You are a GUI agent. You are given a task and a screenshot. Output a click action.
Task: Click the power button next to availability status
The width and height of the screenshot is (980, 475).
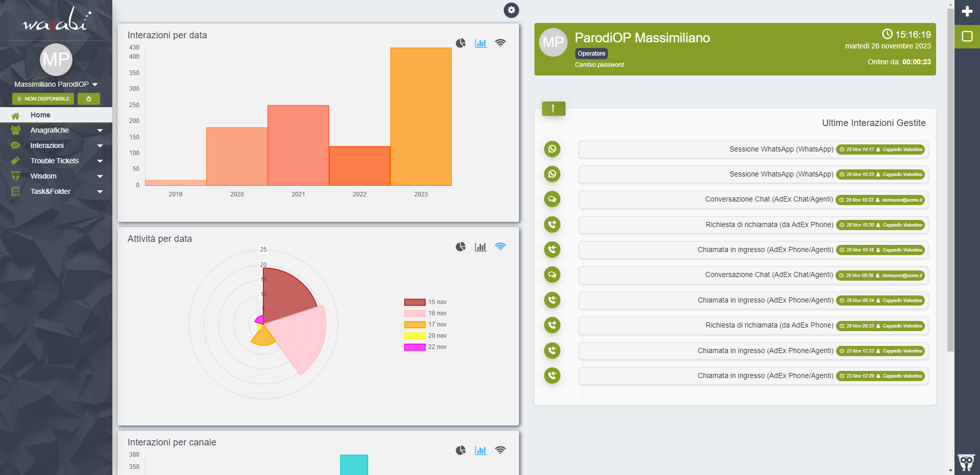point(89,99)
